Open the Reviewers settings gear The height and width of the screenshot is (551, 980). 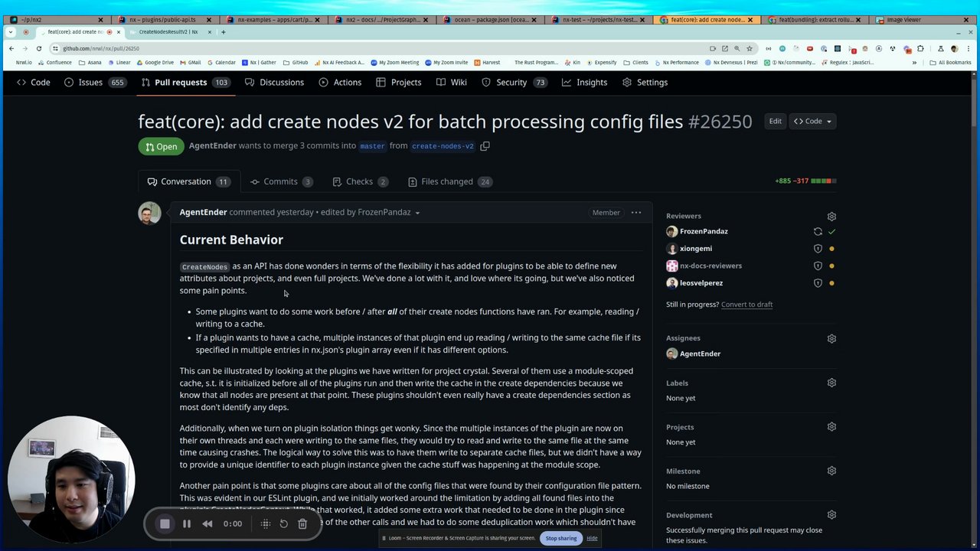pyautogui.click(x=831, y=217)
